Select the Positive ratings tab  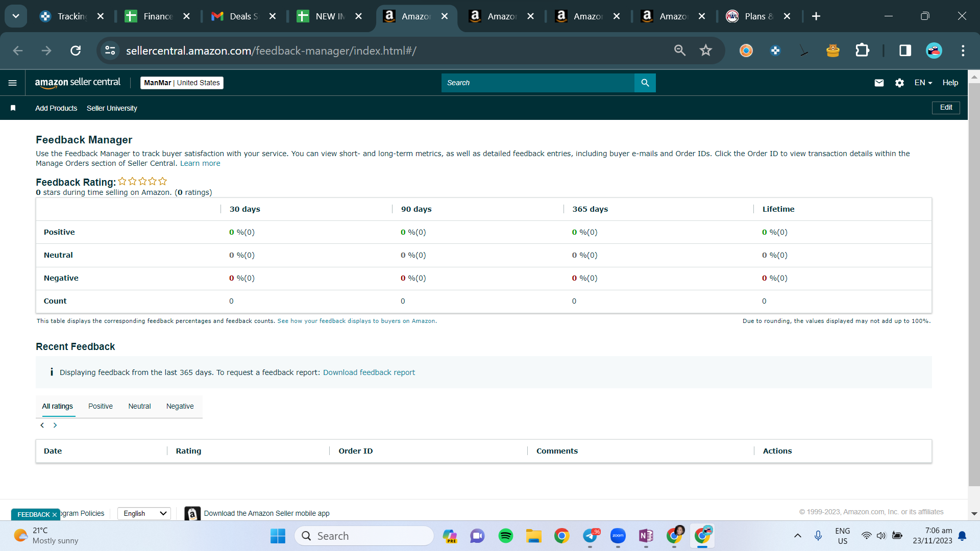101,407
